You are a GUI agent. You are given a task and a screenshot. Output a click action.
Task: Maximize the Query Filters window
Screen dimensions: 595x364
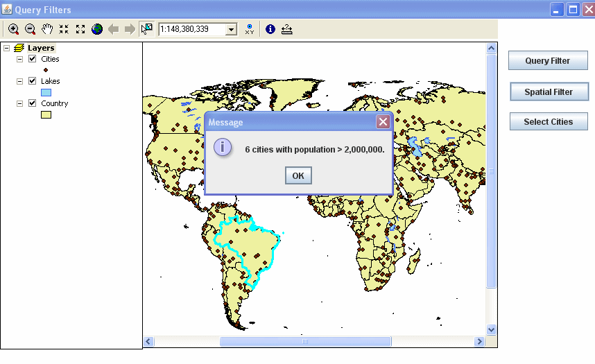[573, 10]
